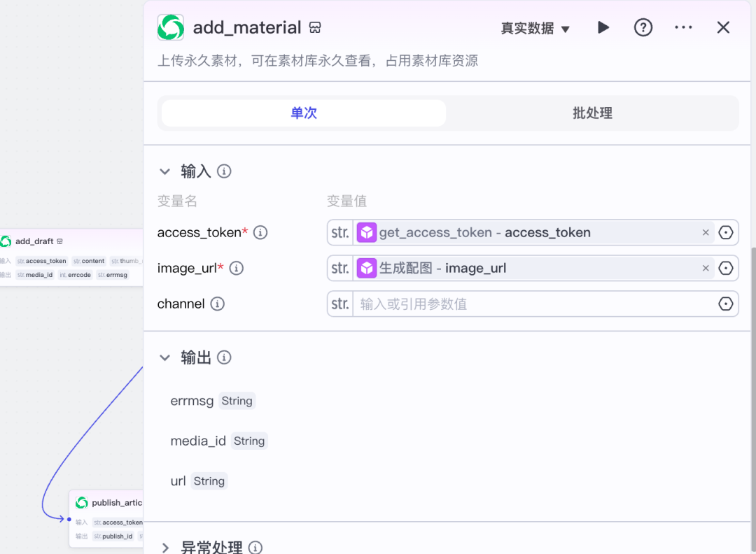756x554 pixels.
Task: Open str type selector for image_url
Action: 340,269
